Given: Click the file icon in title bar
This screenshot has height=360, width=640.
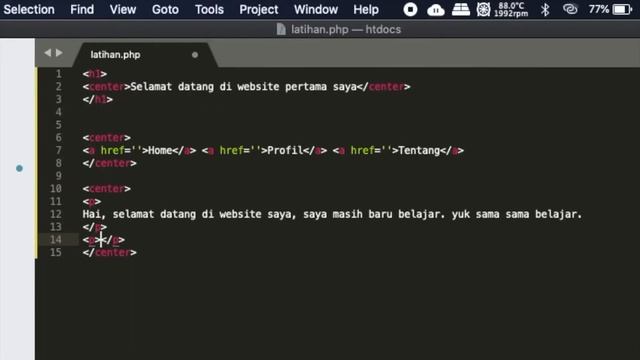Looking at the screenshot, I should [x=281, y=29].
